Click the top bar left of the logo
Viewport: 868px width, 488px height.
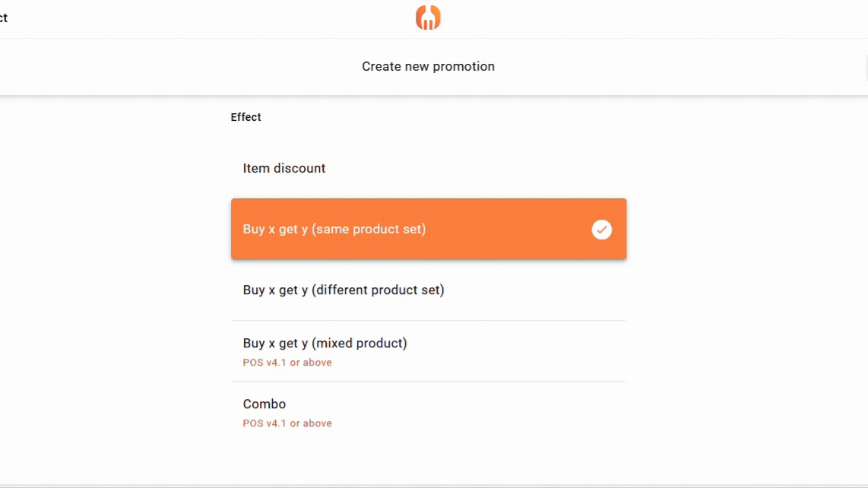[213, 18]
